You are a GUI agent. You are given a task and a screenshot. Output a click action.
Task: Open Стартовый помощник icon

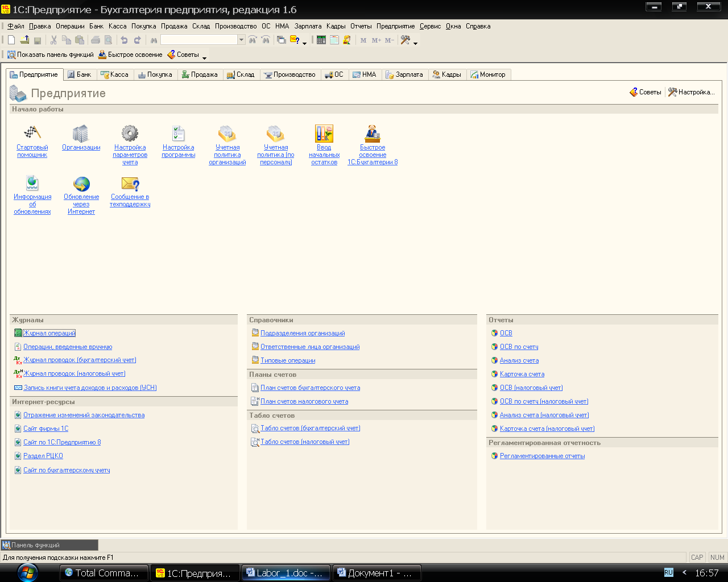click(32, 134)
